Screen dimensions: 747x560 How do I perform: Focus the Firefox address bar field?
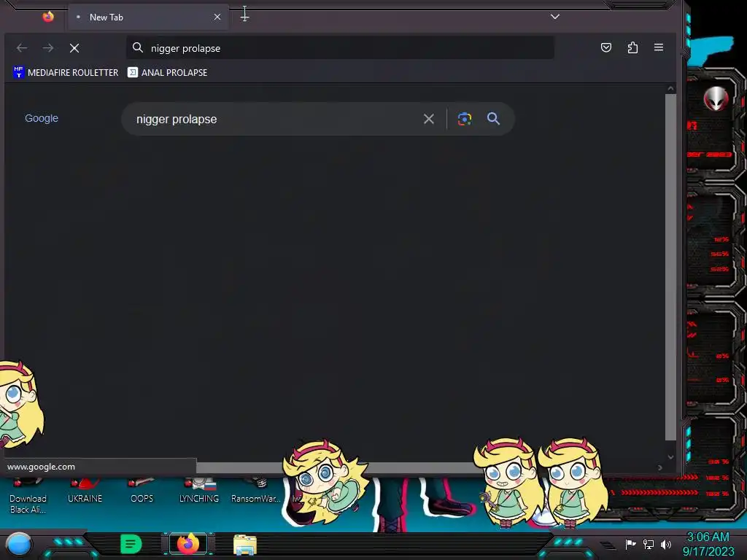click(x=340, y=48)
